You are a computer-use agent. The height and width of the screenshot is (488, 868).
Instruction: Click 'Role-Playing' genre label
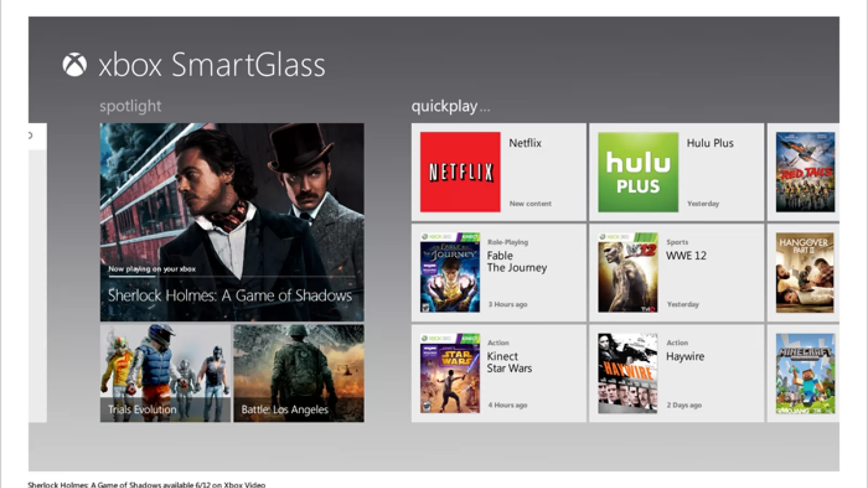(x=508, y=242)
